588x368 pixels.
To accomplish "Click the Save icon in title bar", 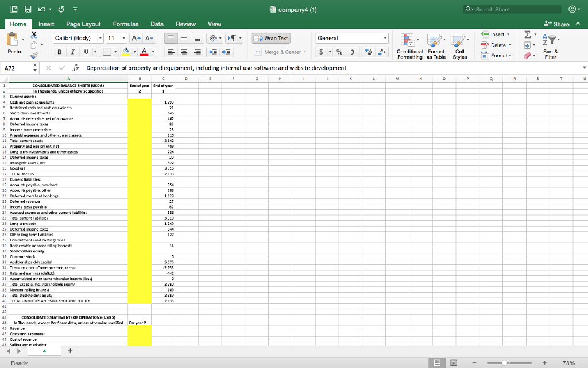I will pos(28,9).
